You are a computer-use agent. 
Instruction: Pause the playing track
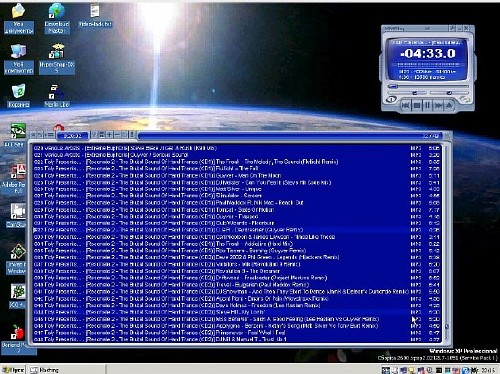pos(427,106)
